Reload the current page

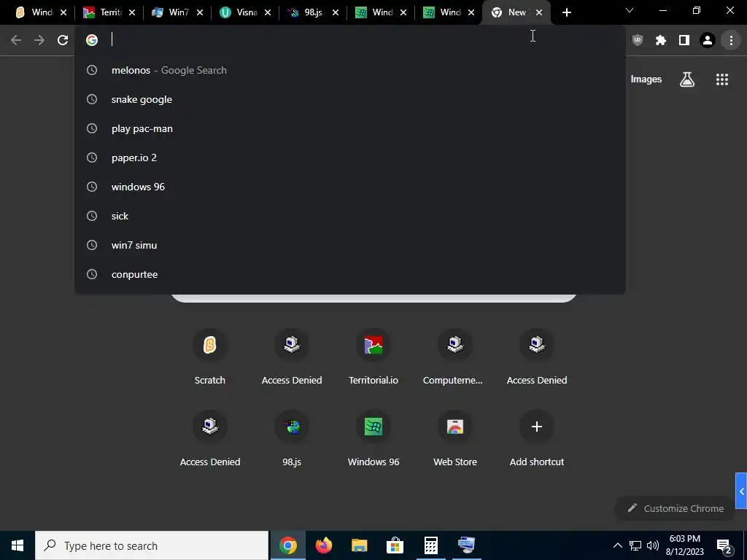tap(63, 40)
